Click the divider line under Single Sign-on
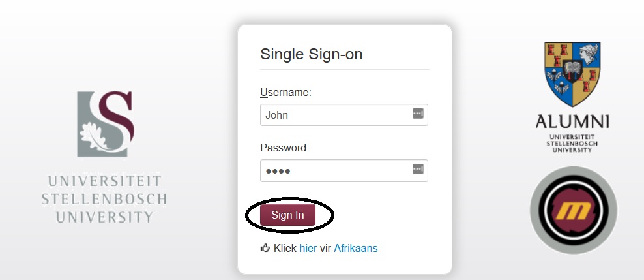 tap(344, 69)
